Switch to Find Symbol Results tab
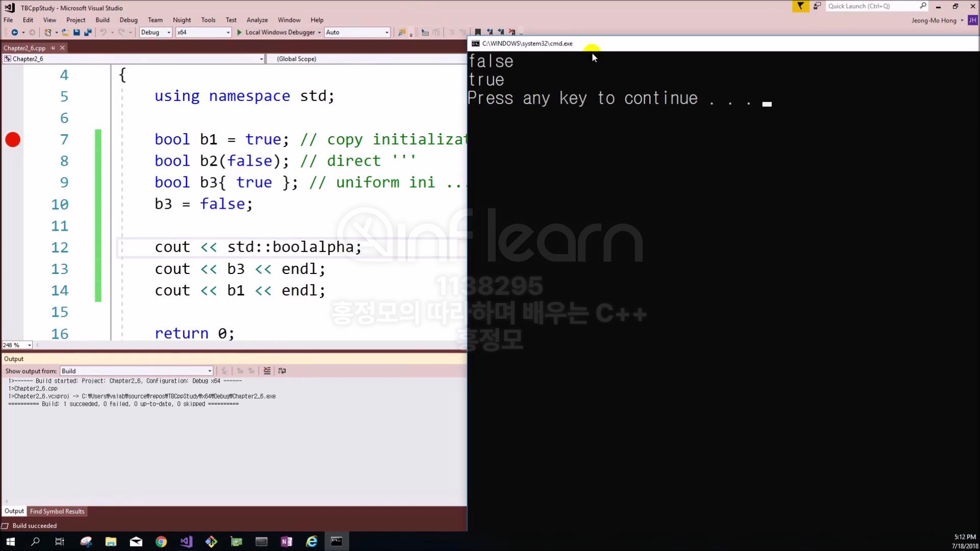This screenshot has height=551, width=980. click(57, 511)
